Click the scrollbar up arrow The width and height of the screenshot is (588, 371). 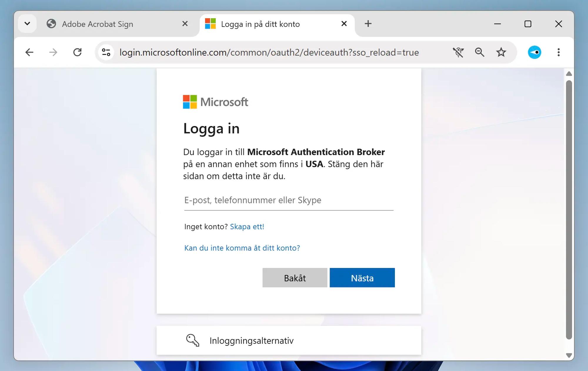click(x=569, y=74)
